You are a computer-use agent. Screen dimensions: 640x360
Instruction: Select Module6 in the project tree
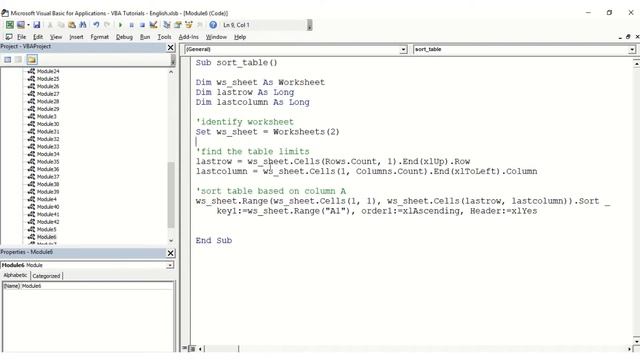[x=47, y=237]
